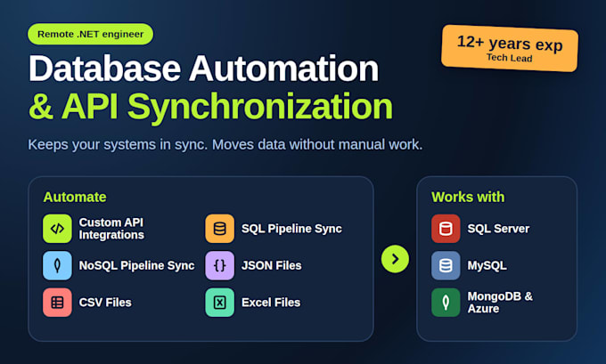Click the purple JSON Files braces icon

click(x=219, y=265)
